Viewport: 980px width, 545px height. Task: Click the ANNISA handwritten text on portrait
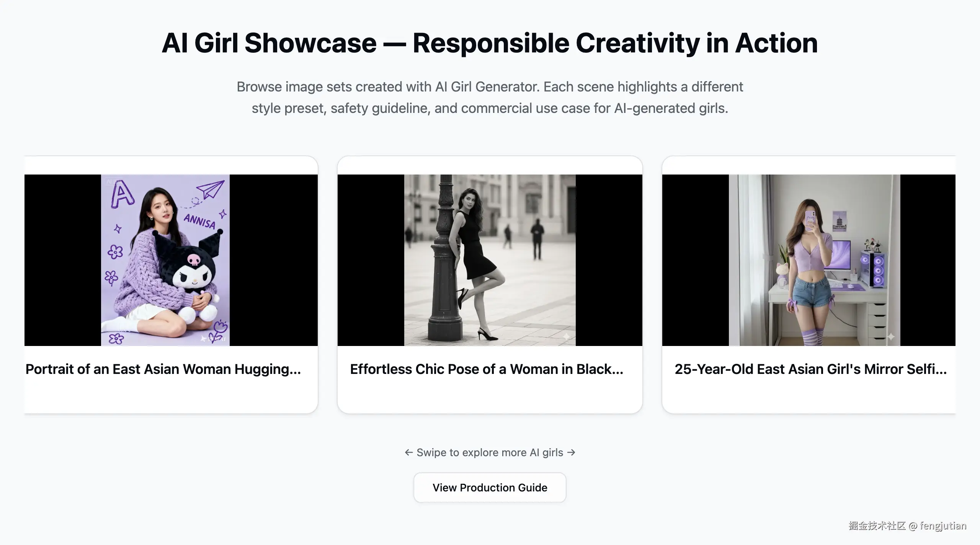[199, 221]
